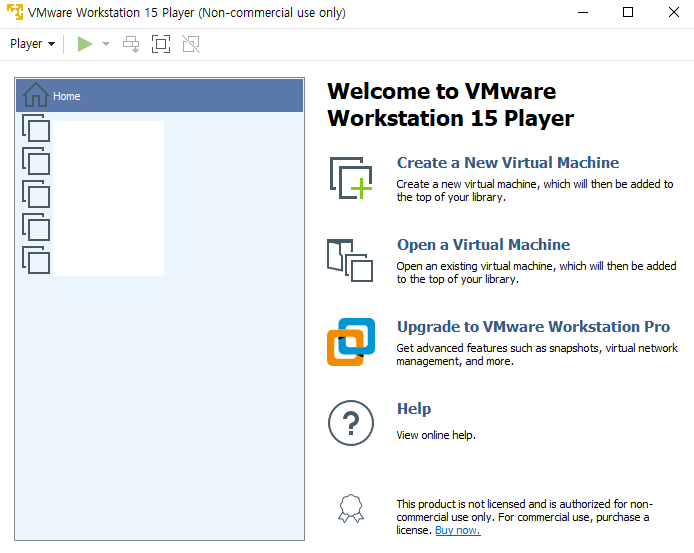
Task: Click description 'Create a new virtual machine, which...'
Action: point(535,190)
